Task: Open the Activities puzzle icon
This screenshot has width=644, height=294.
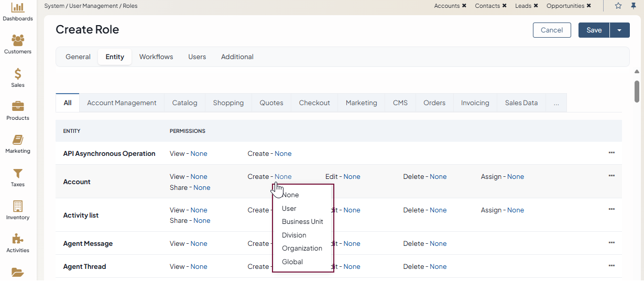Action: (x=18, y=239)
